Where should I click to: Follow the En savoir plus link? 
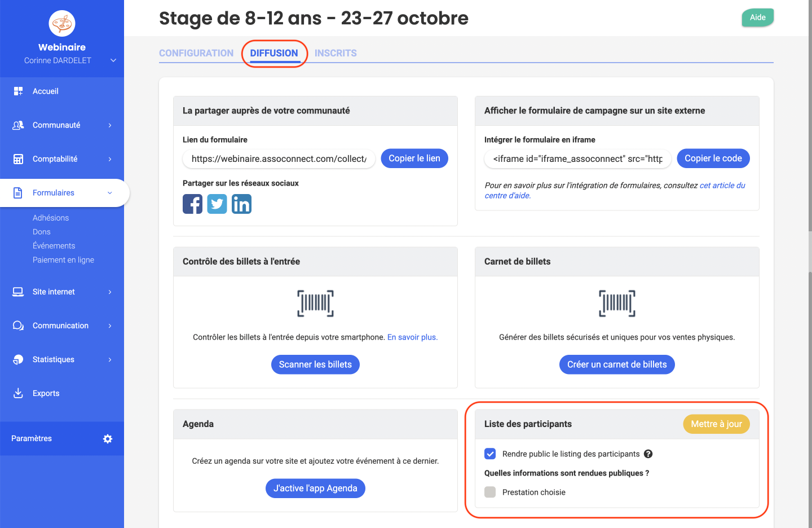tap(412, 337)
